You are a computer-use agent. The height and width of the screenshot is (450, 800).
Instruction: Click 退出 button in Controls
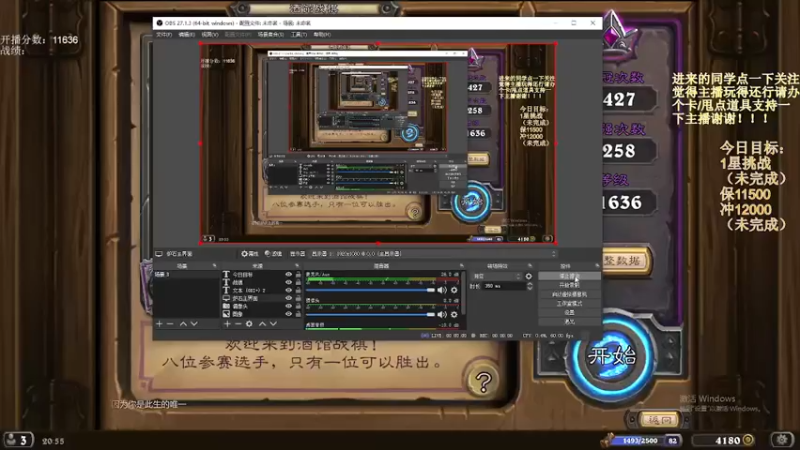[x=569, y=321]
